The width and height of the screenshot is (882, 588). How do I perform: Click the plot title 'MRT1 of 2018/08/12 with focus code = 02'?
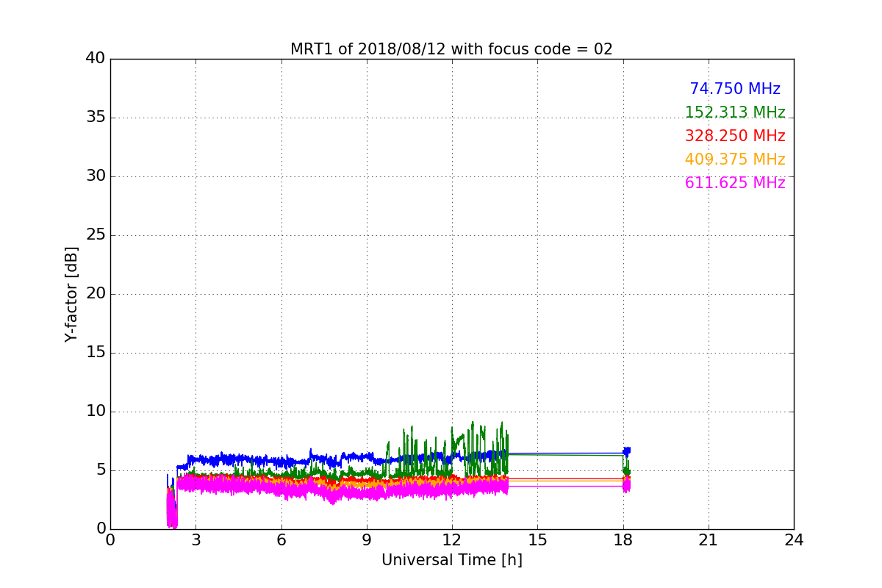451,49
